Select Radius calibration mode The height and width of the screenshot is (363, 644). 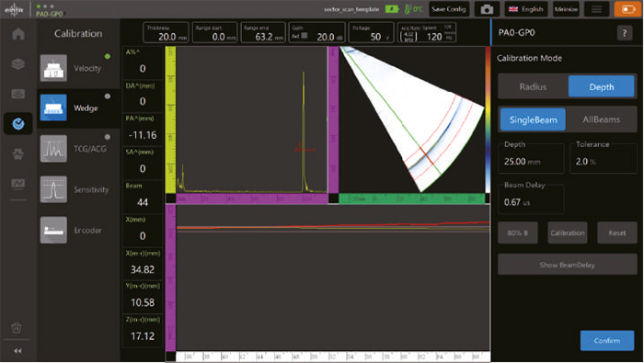click(x=533, y=86)
